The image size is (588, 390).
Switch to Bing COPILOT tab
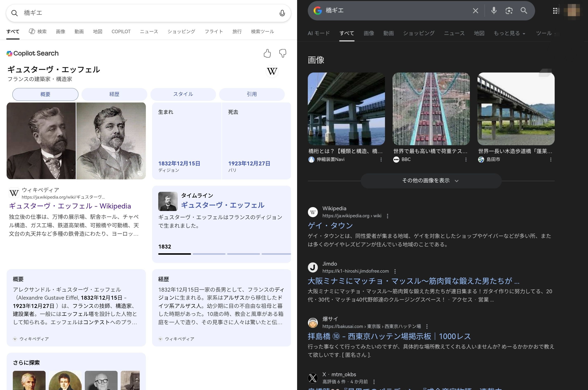point(121,32)
